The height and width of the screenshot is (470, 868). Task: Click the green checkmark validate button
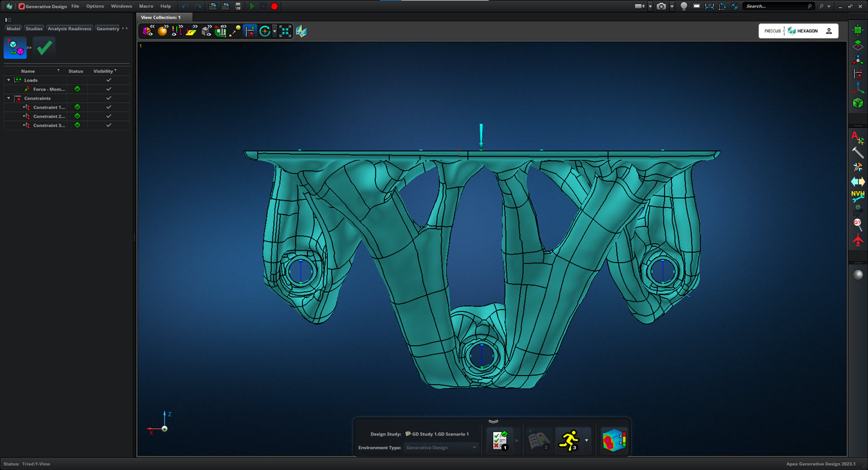click(x=44, y=47)
